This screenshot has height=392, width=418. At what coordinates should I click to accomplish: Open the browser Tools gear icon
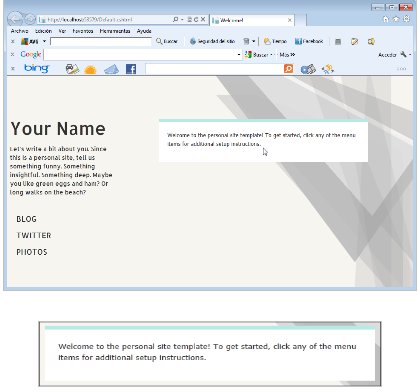tap(407, 19)
